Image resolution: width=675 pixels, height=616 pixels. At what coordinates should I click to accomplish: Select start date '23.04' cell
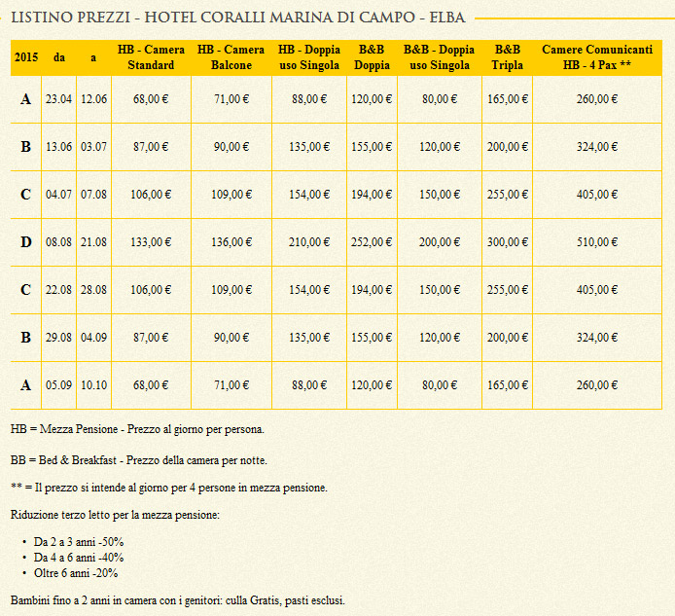pos(59,99)
